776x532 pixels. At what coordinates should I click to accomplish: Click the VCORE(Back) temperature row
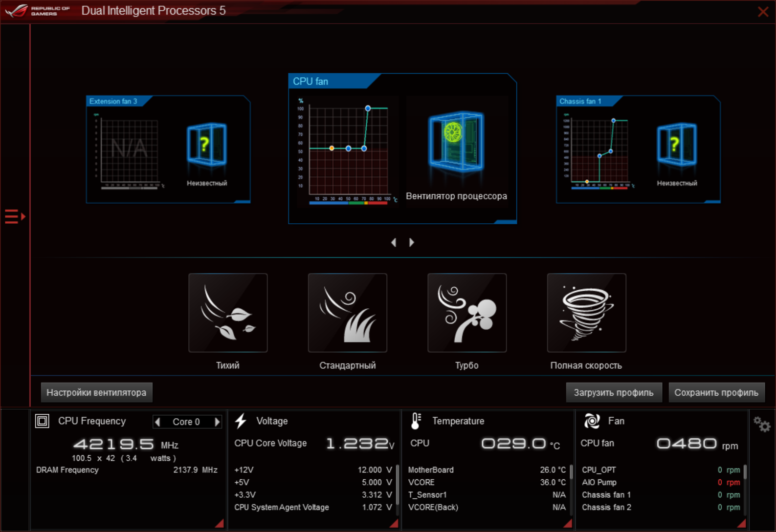pos(487,507)
